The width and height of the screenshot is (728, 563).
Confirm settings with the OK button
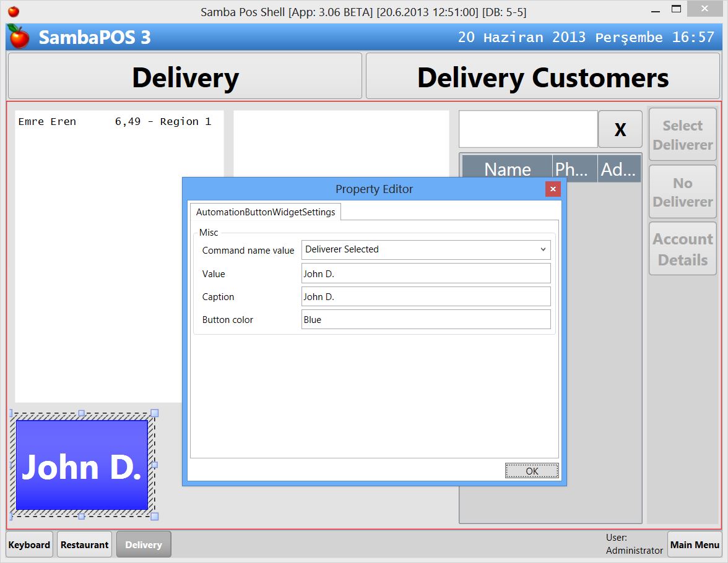click(x=531, y=471)
